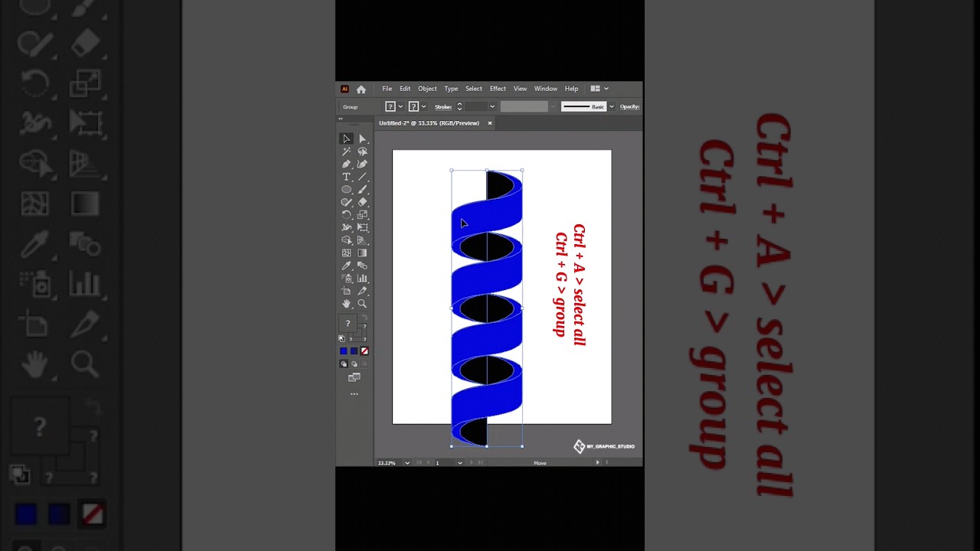Select the Symbol Sprayer tool
The image size is (980, 551).
346,279
